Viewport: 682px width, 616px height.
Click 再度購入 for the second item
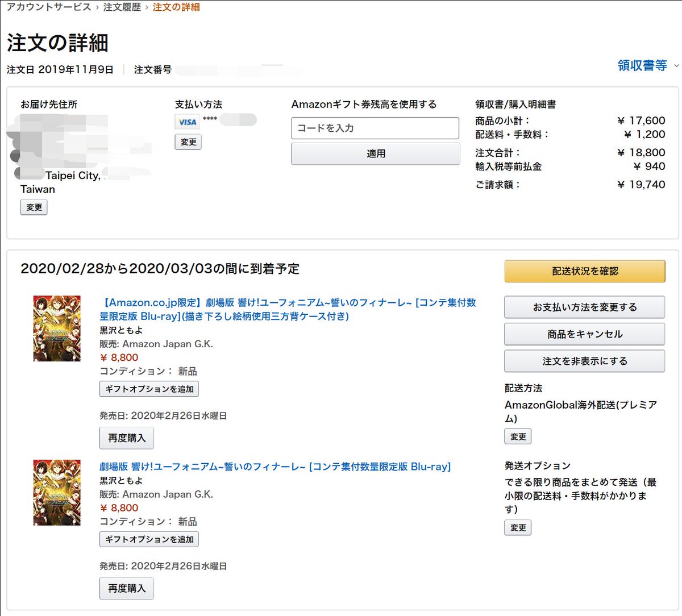127,588
